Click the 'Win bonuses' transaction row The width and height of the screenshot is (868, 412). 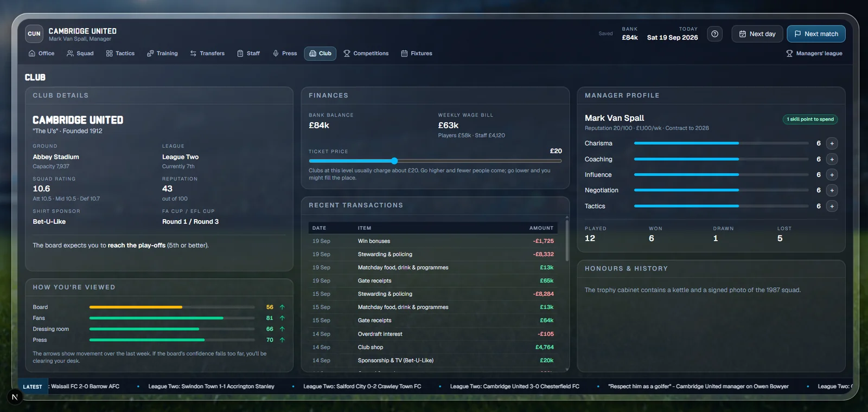click(x=433, y=241)
